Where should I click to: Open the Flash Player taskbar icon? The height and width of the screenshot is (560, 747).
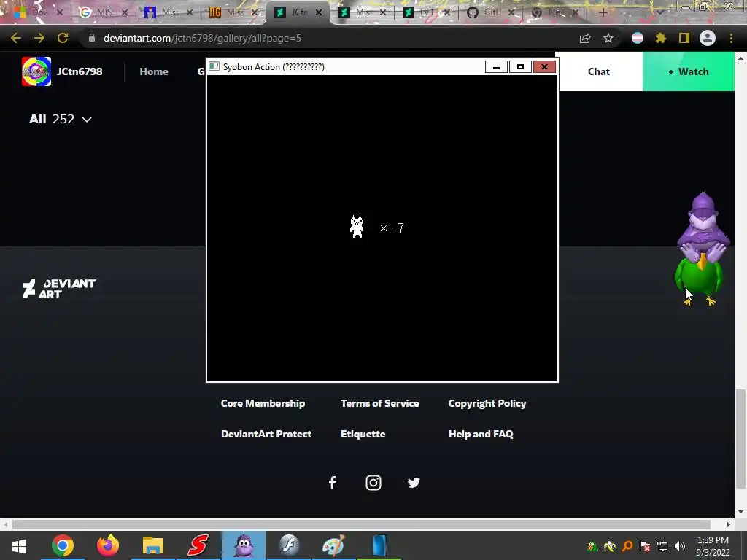tap(289, 545)
